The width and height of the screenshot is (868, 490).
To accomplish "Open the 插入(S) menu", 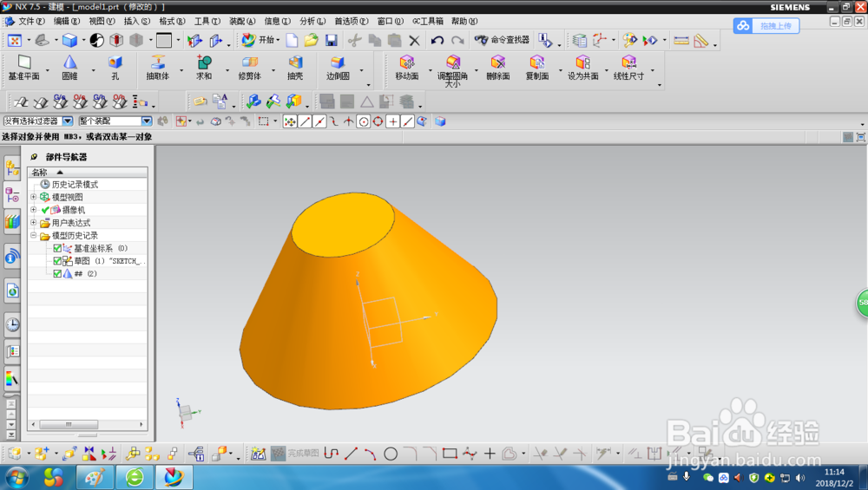I will [x=137, y=21].
